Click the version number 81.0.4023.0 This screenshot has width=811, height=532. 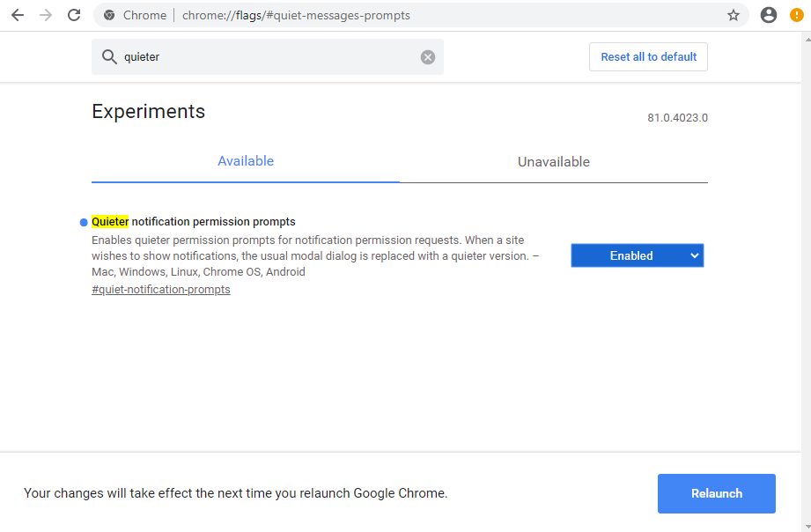click(677, 118)
